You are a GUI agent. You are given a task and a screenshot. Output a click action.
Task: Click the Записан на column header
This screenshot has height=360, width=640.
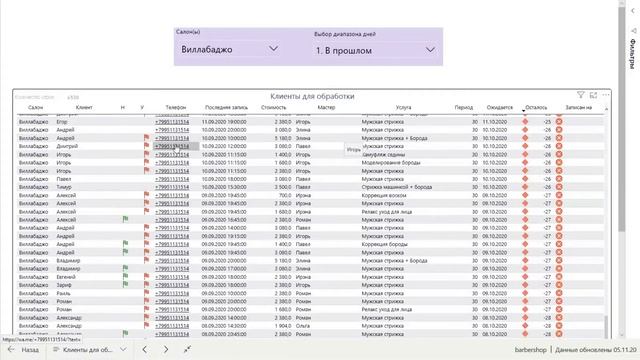point(578,107)
